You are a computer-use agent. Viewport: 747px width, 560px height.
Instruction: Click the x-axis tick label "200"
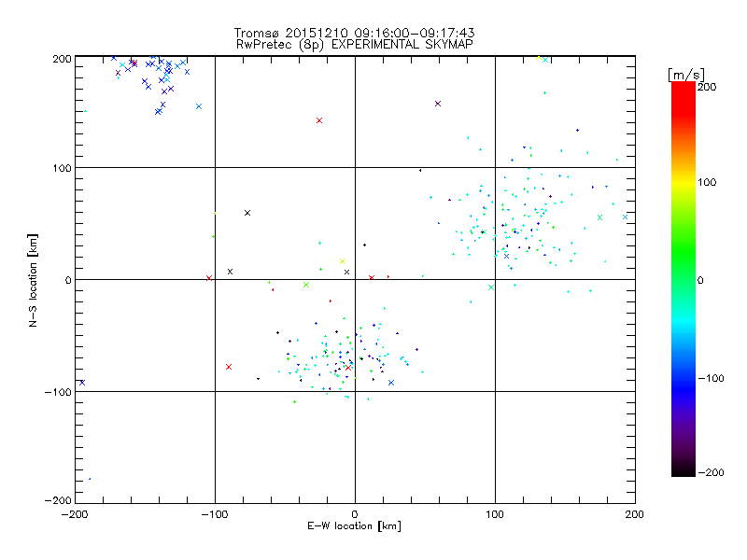635,514
